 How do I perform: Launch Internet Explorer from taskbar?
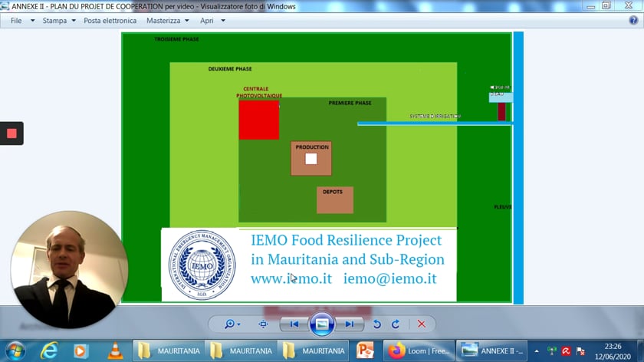(x=49, y=351)
